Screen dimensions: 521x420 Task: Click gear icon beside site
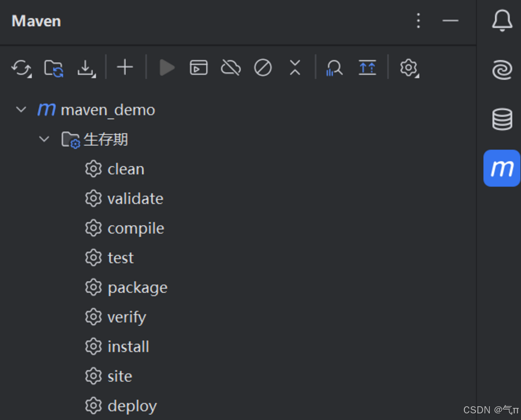tap(93, 376)
